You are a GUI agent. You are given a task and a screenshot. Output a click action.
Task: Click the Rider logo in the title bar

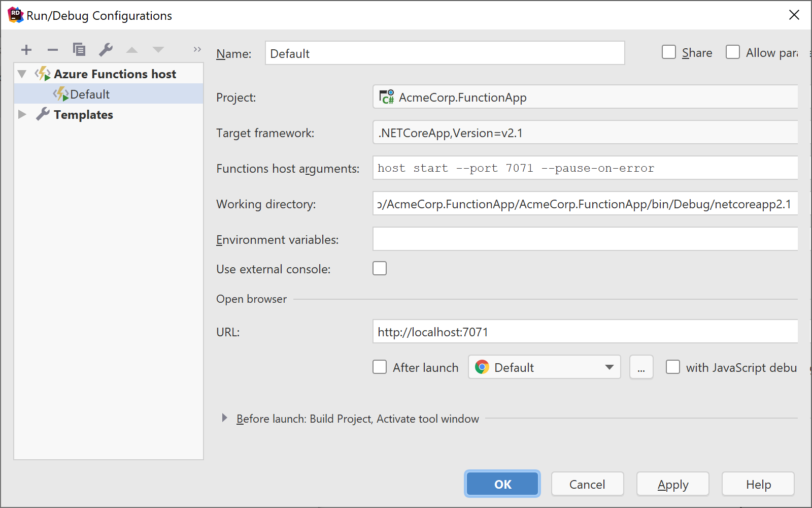[15, 15]
